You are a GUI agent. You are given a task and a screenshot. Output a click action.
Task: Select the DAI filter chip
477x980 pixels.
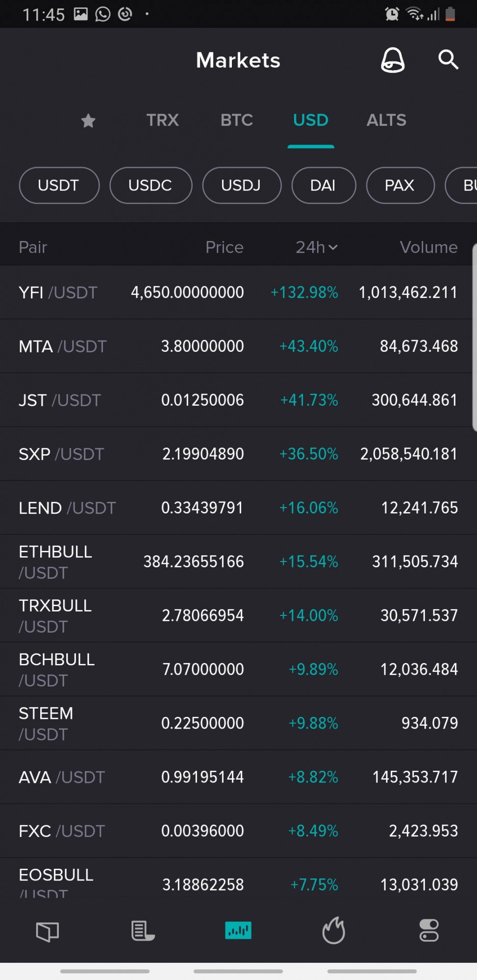[x=324, y=185]
